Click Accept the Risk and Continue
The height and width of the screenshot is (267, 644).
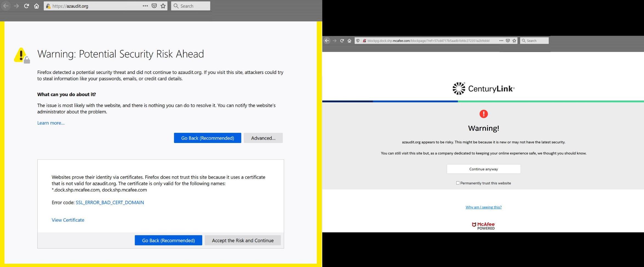pyautogui.click(x=243, y=240)
